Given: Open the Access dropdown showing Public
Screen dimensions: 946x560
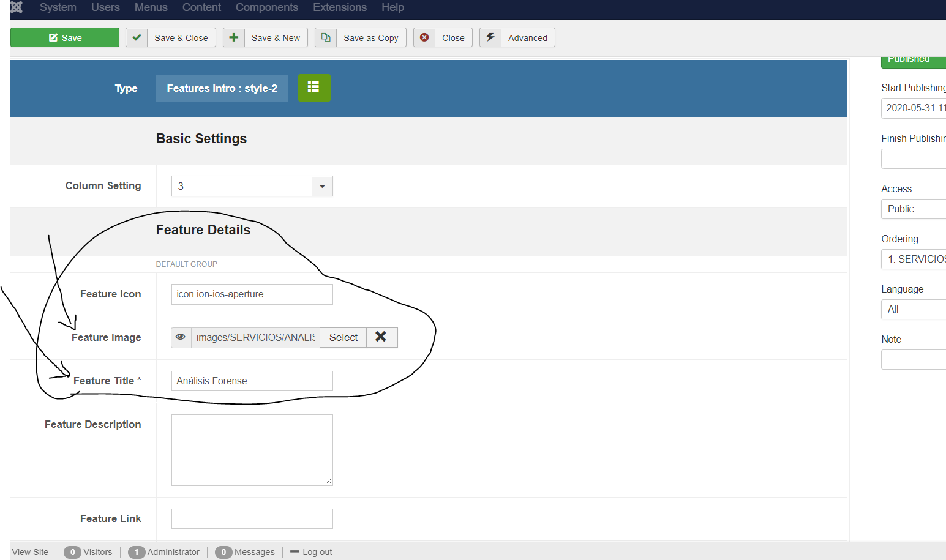Looking at the screenshot, I should pos(914,209).
